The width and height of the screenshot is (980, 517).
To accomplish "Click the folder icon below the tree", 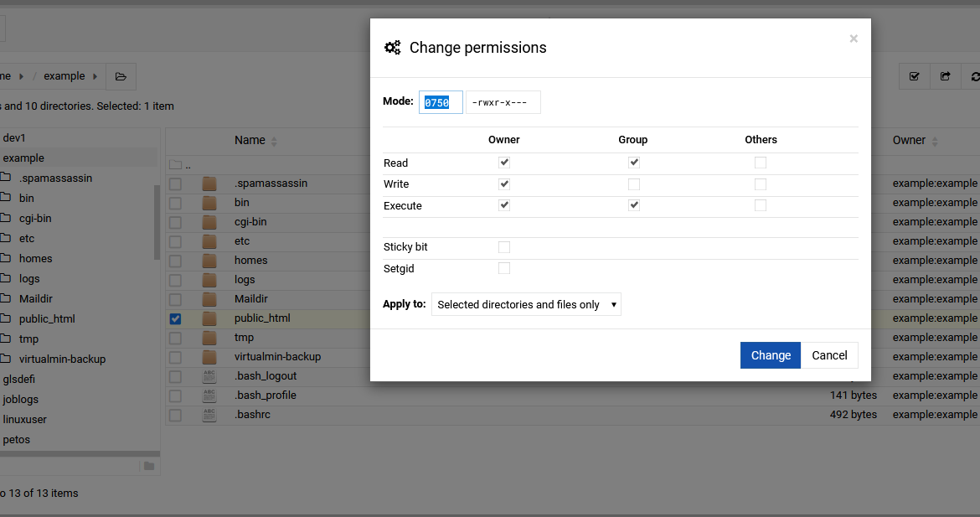I will coord(149,466).
